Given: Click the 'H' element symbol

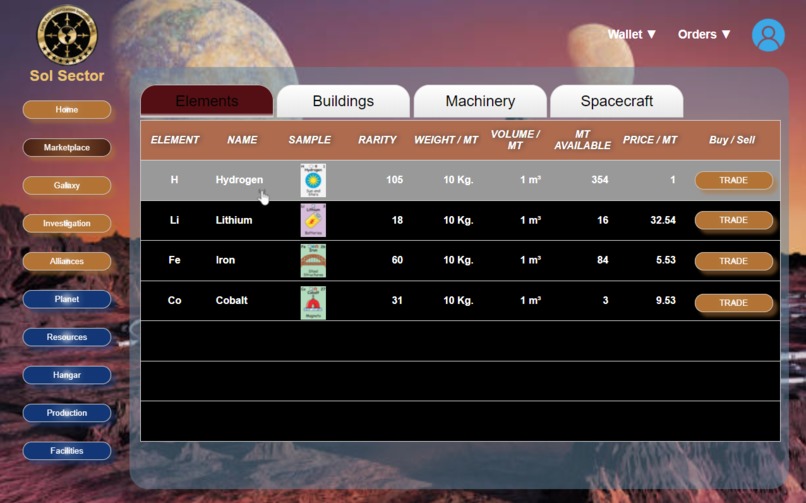Looking at the screenshot, I should click(x=174, y=180).
